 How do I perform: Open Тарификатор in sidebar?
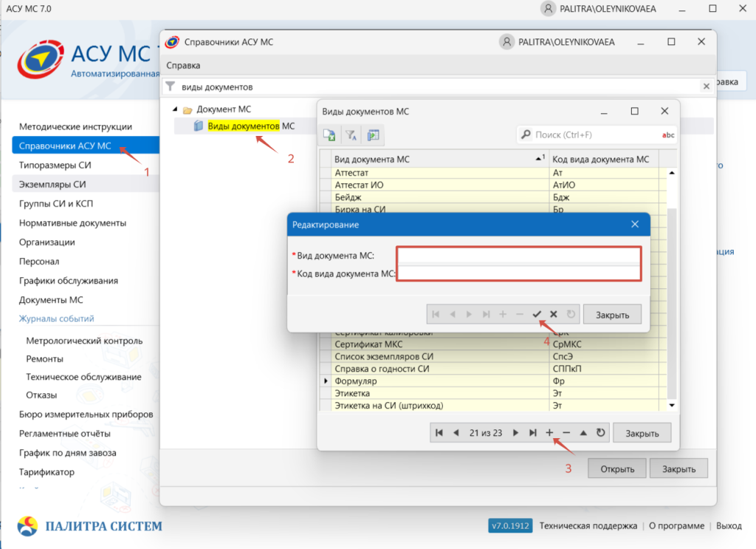point(47,472)
